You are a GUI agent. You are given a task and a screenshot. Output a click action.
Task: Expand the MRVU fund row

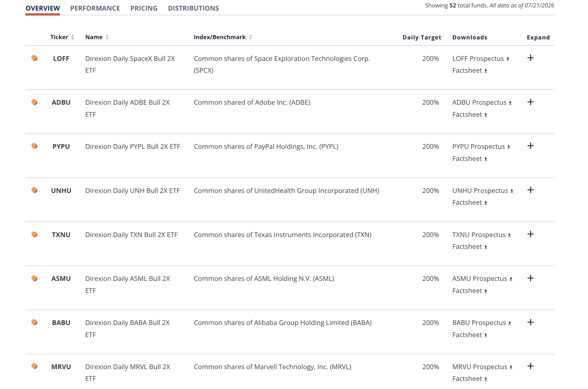click(531, 366)
